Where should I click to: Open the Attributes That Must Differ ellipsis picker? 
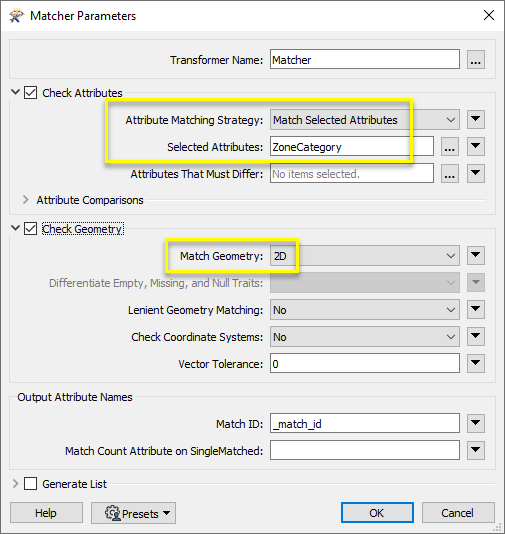point(449,174)
